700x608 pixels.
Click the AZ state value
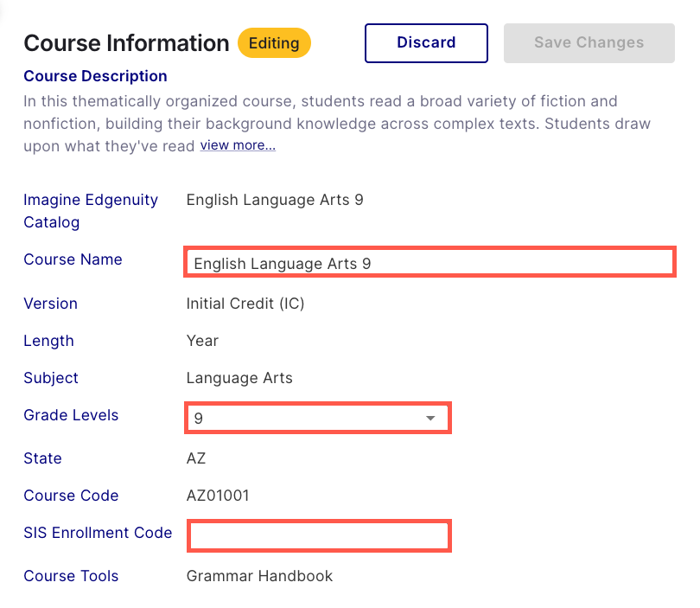tap(196, 458)
